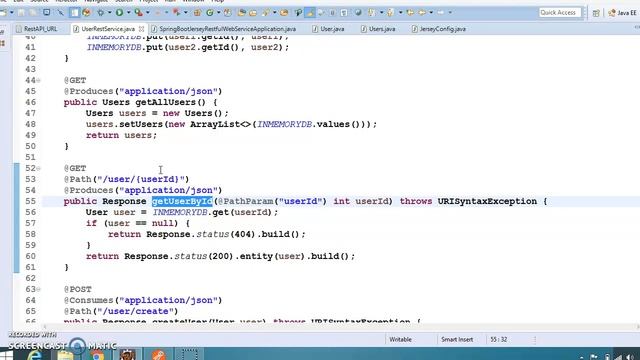Toggle the Mark Occurrences highlighter icon
640x360 pixels.
pyautogui.click(x=310, y=13)
